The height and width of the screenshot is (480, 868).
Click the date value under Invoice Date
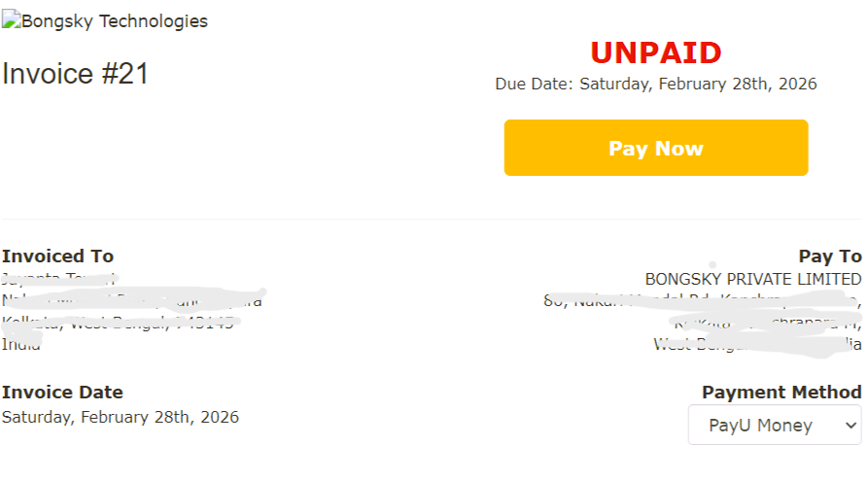(x=121, y=417)
